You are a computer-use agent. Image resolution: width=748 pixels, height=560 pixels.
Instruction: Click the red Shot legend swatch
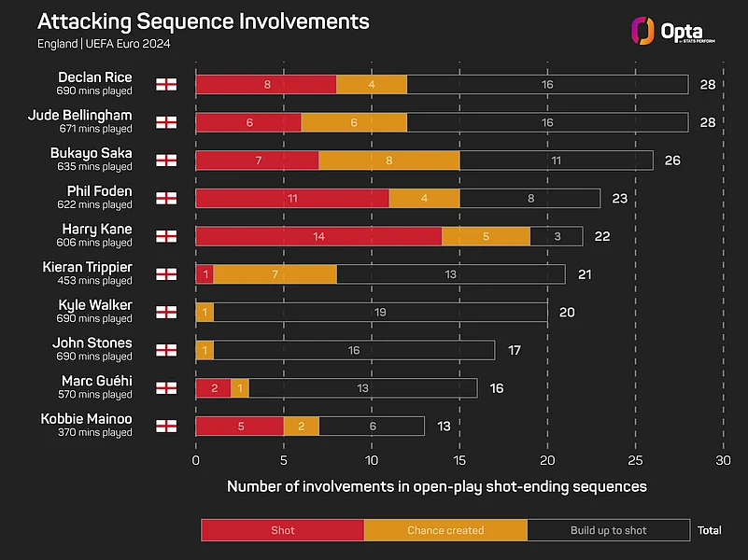click(282, 530)
